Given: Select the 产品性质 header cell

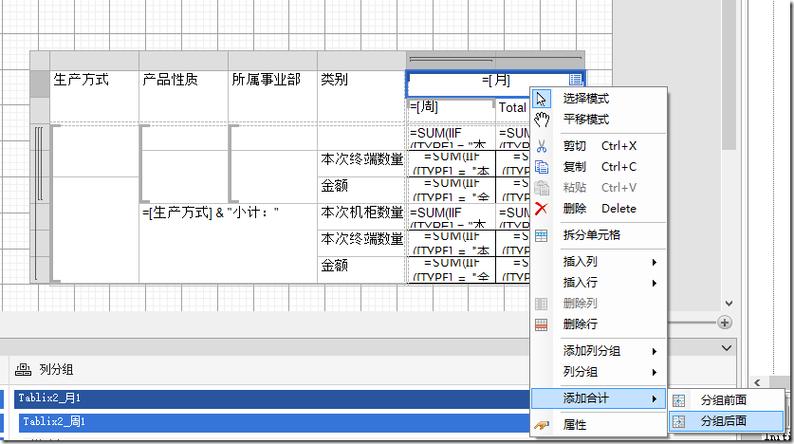Looking at the screenshot, I should (183, 96).
